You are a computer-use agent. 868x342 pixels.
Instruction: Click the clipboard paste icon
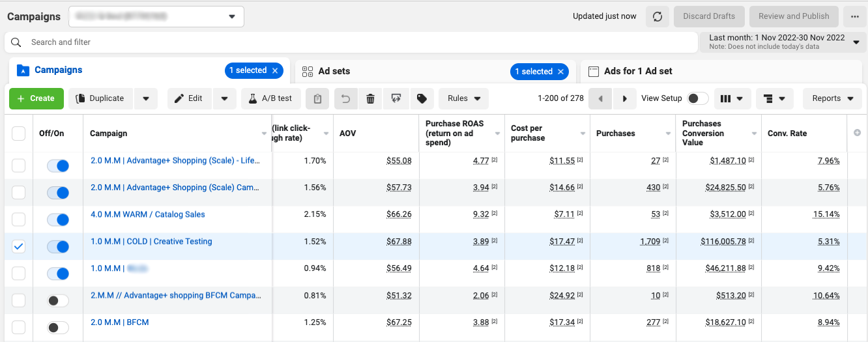(317, 98)
